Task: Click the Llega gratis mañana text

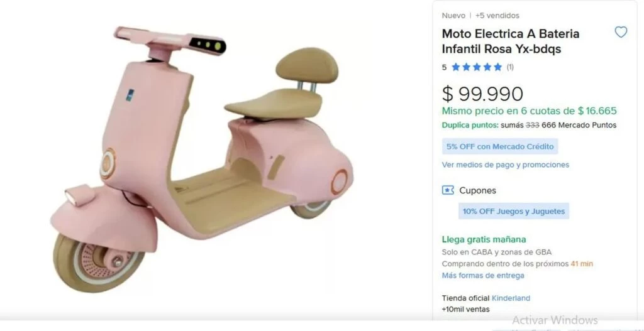Action: pos(484,239)
